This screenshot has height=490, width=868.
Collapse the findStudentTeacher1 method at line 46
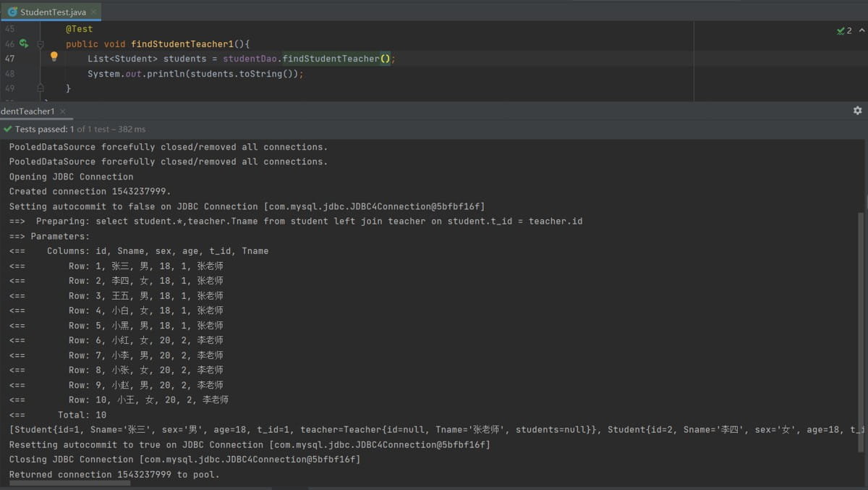(41, 44)
